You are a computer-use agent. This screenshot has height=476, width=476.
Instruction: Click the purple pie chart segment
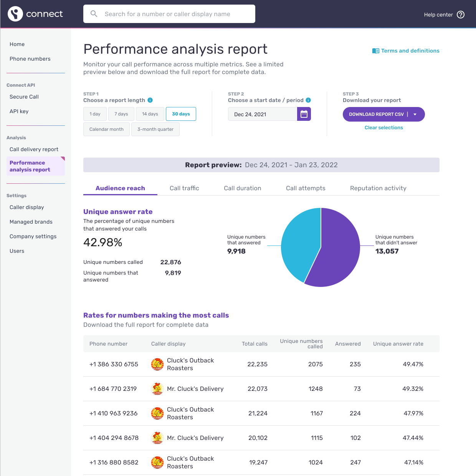point(338,253)
